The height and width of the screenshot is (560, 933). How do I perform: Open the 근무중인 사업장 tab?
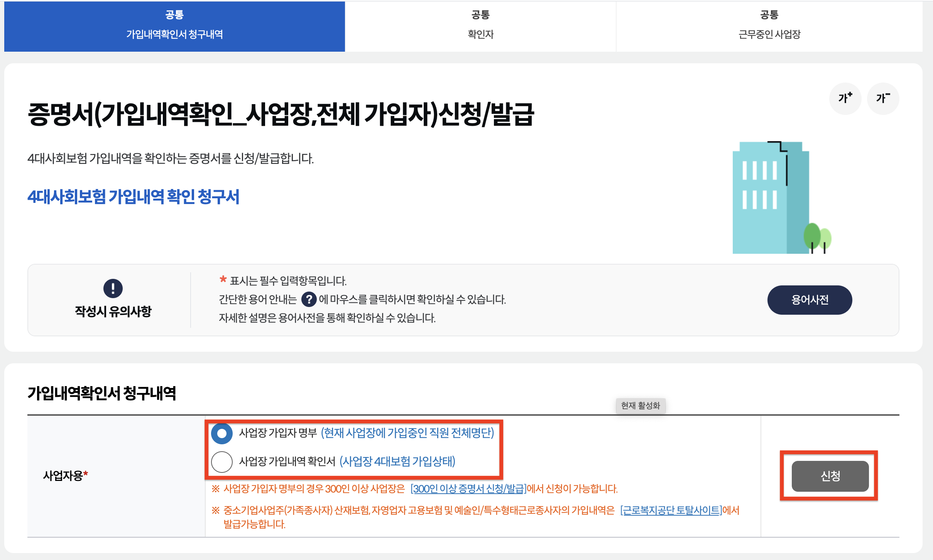769,26
